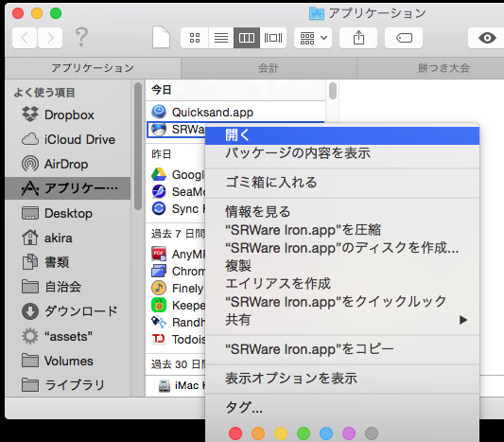
Task: Select the AnyMP app row
Action: click(x=176, y=255)
